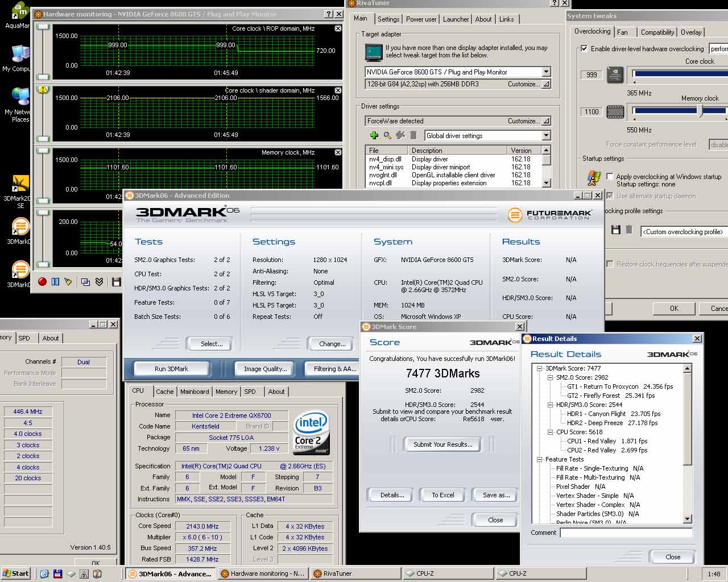This screenshot has width=728, height=582.
Task: Click the trash icon beside the overclocking profile list
Action: pyautogui.click(x=629, y=230)
